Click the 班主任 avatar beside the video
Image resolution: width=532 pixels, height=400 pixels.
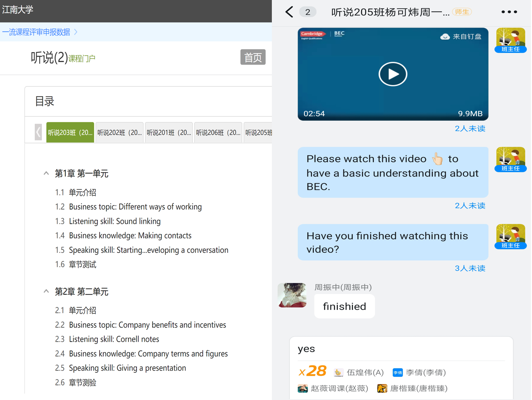(510, 40)
